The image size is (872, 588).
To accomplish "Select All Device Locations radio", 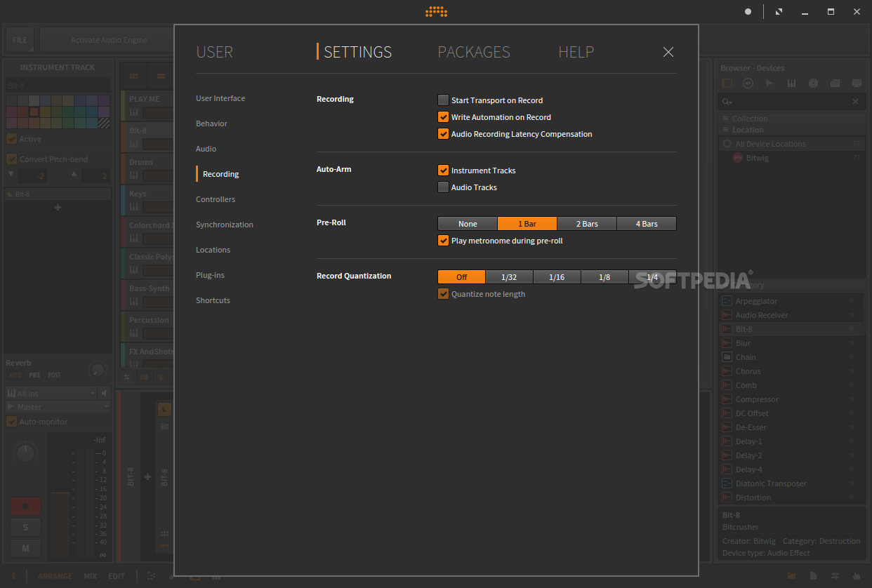I will coord(727,144).
